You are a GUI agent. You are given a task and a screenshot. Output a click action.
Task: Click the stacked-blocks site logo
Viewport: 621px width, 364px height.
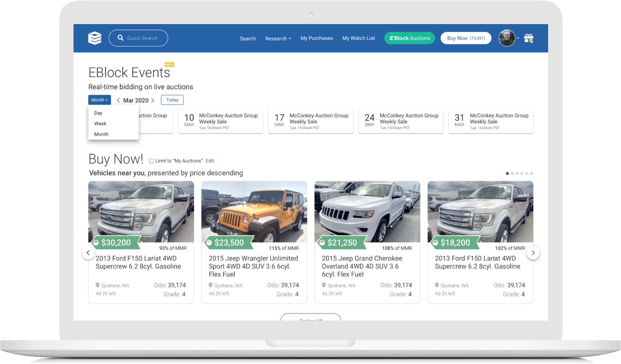95,38
